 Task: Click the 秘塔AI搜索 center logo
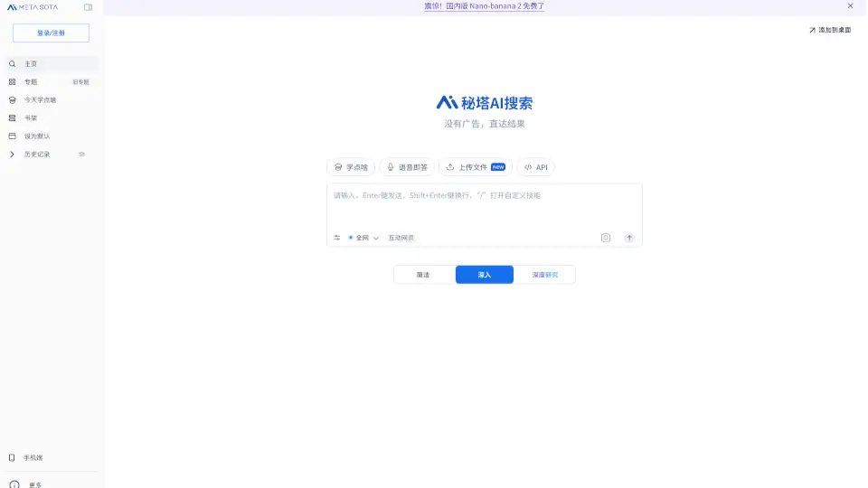point(485,103)
